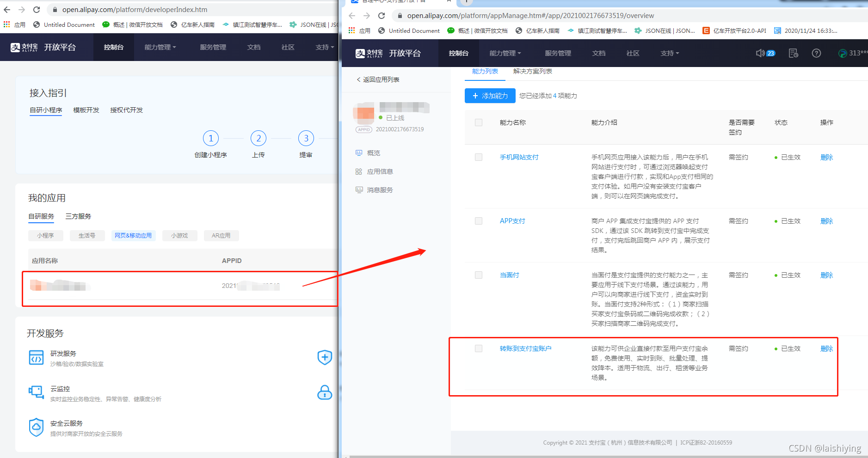
Task: Open help question mark icon
Action: 817,53
